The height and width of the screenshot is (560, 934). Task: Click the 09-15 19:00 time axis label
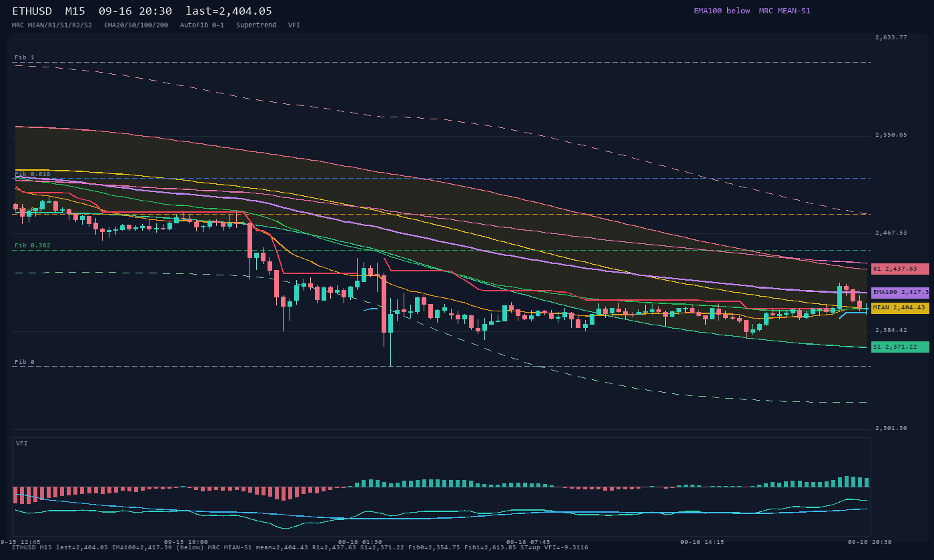click(186, 542)
